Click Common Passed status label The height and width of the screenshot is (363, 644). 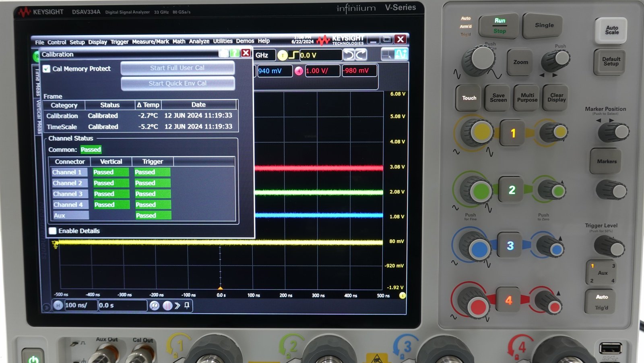91,149
